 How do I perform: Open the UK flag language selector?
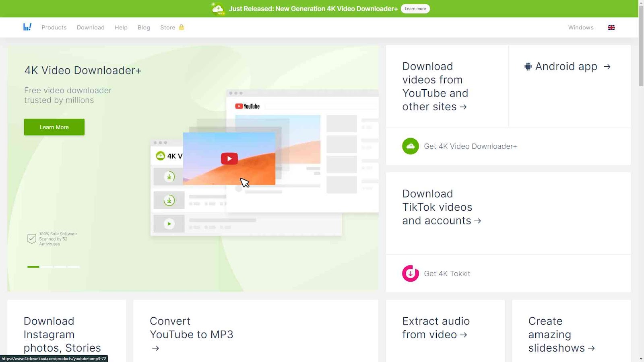coord(611,27)
